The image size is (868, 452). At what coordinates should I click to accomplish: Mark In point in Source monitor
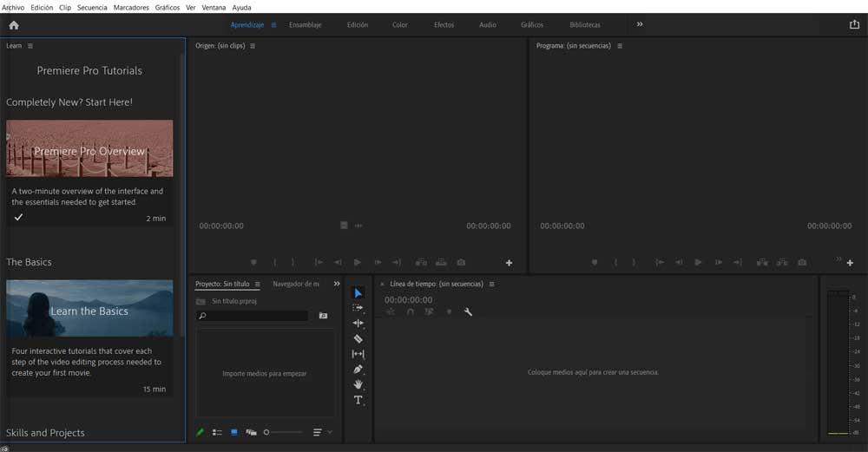(x=274, y=262)
